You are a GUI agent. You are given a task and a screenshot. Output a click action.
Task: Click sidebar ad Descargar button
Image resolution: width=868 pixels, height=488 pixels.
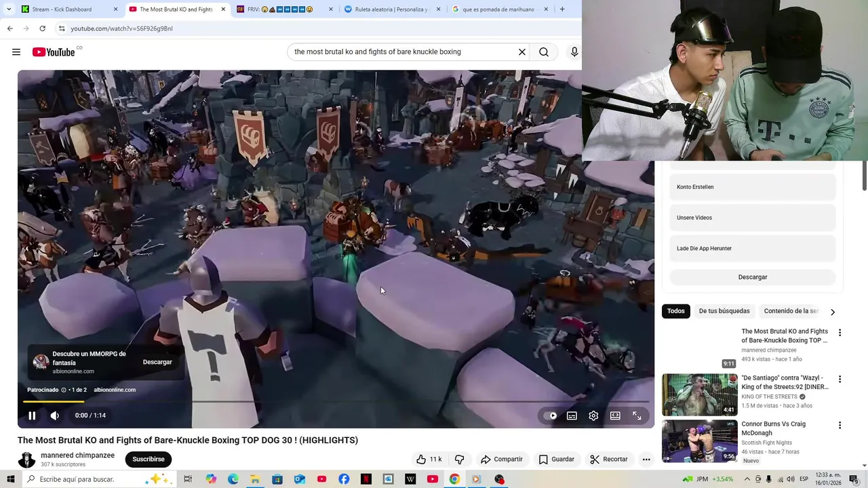[x=753, y=277]
